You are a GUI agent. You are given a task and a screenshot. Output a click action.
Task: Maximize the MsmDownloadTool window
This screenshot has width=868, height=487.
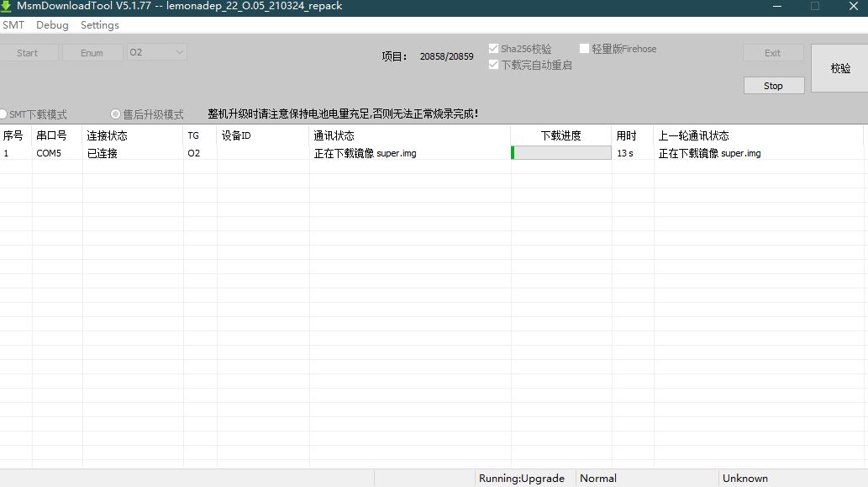(x=815, y=6)
